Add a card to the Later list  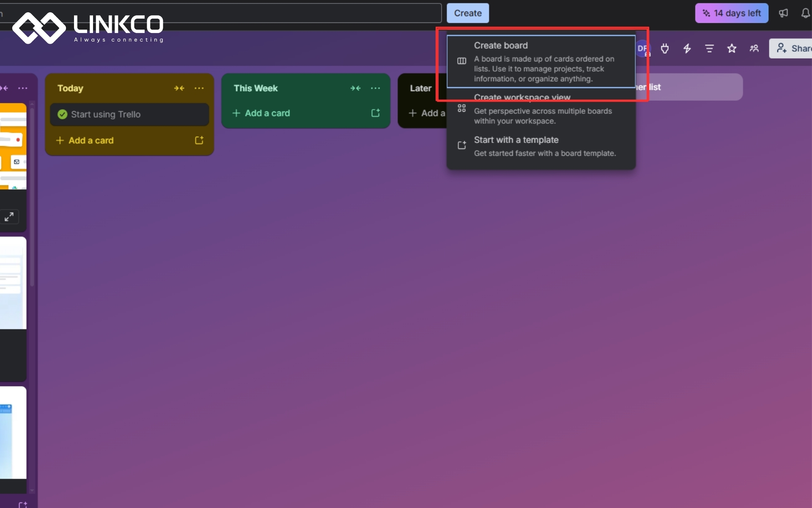click(x=427, y=113)
